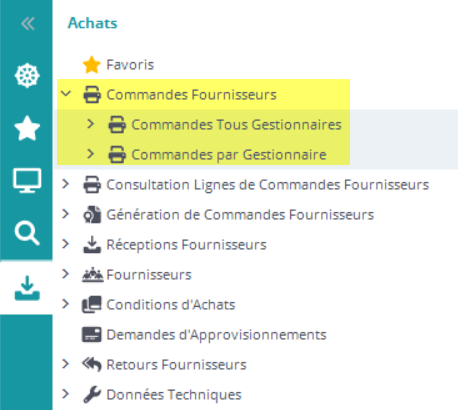Click the Données Techniques wrench icon
The width and height of the screenshot is (458, 410).
click(x=92, y=394)
